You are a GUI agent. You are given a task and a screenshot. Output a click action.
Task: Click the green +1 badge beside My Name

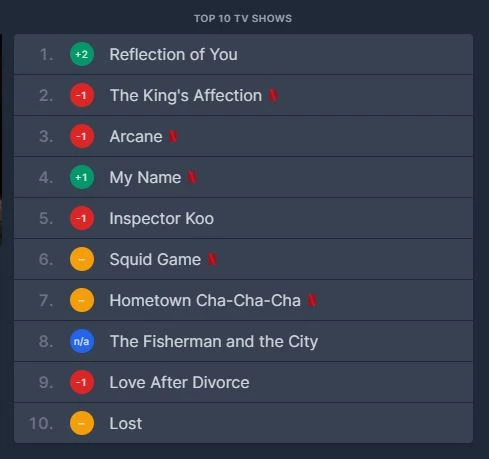click(x=82, y=177)
